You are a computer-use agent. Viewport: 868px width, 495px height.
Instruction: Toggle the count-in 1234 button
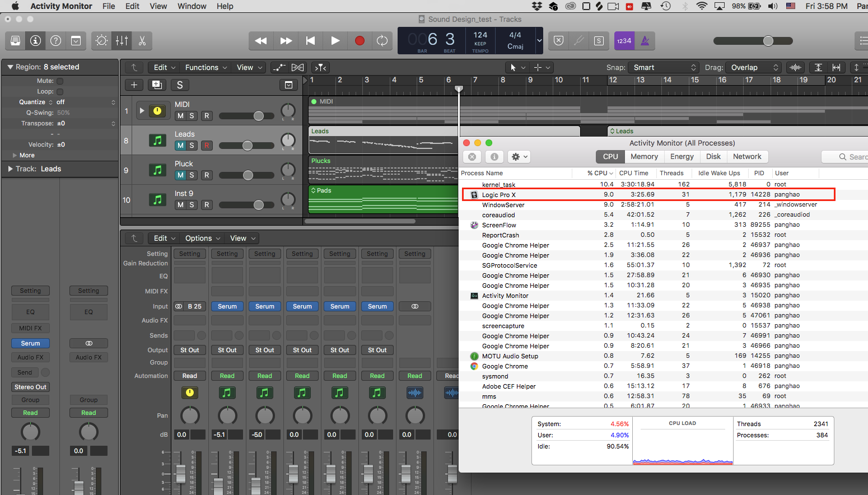click(x=624, y=41)
